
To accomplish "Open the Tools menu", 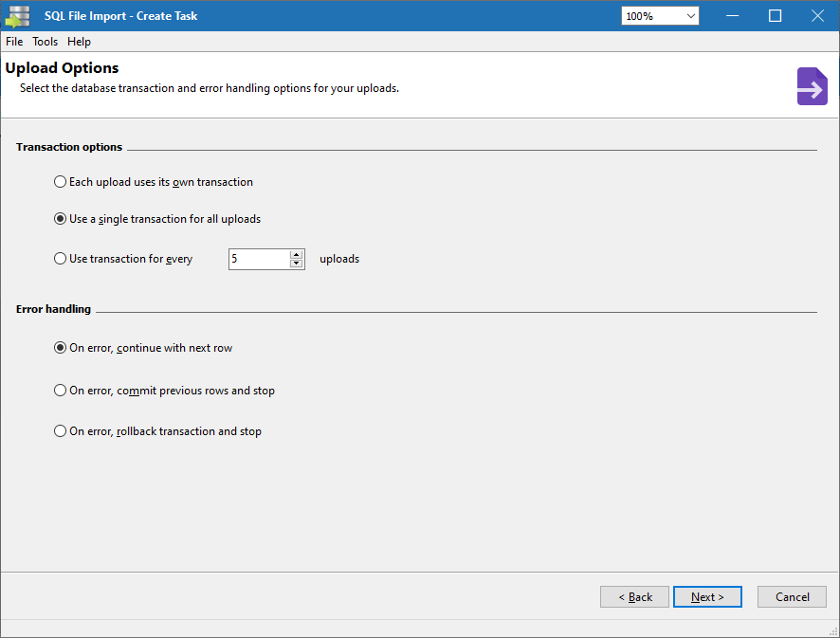I will [45, 42].
